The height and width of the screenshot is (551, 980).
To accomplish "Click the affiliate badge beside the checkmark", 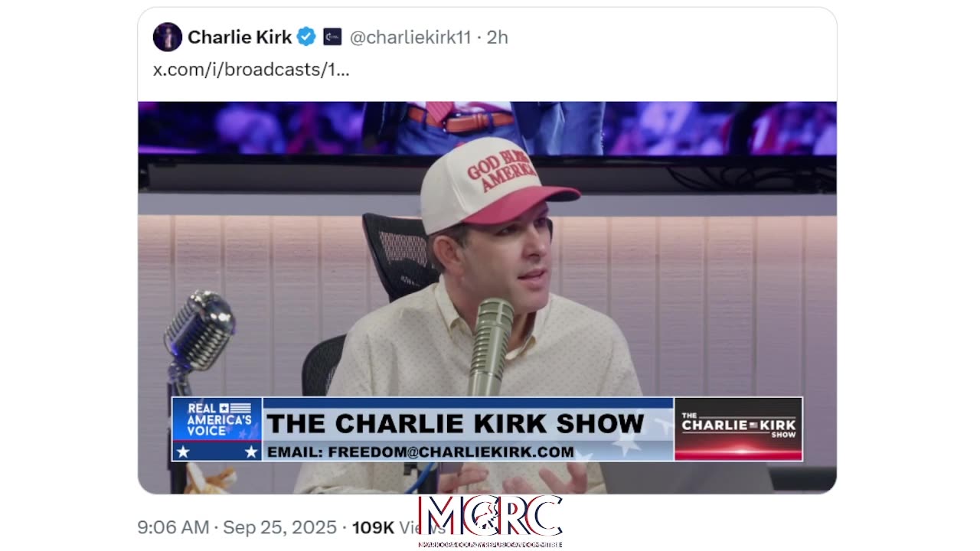I will tap(332, 37).
